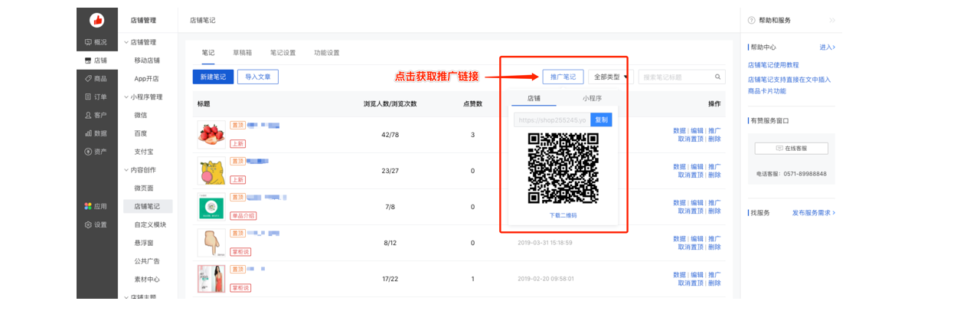Open 店铺笔记使用教程 help link
This screenshot has height=311, width=980.
773,65
